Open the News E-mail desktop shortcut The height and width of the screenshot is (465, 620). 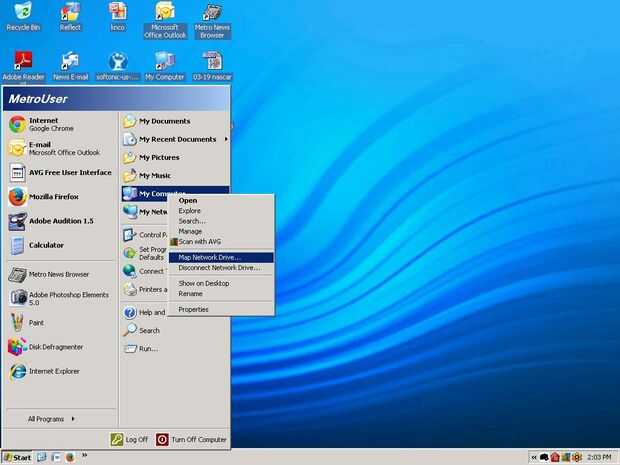pyautogui.click(x=70, y=66)
